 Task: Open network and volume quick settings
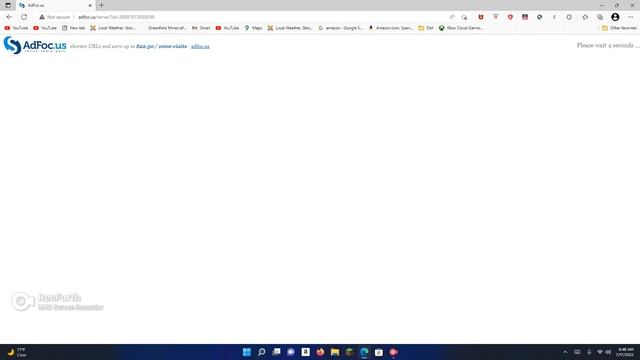click(x=604, y=352)
